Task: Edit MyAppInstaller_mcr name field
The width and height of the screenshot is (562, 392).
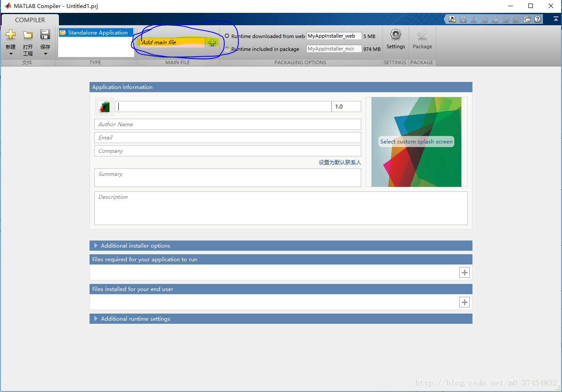Action: [334, 49]
